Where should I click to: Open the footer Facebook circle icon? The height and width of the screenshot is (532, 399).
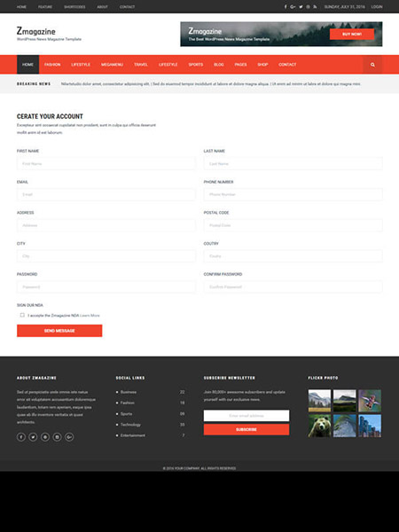pos(21,437)
